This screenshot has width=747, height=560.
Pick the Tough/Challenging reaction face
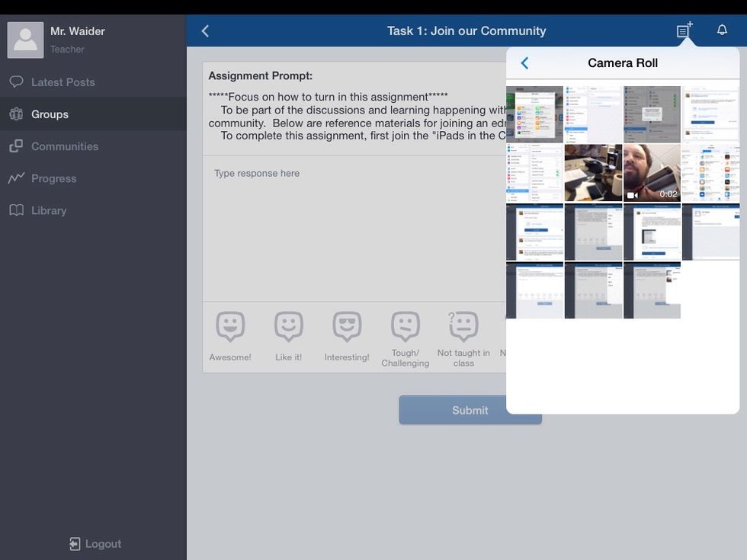(405, 327)
